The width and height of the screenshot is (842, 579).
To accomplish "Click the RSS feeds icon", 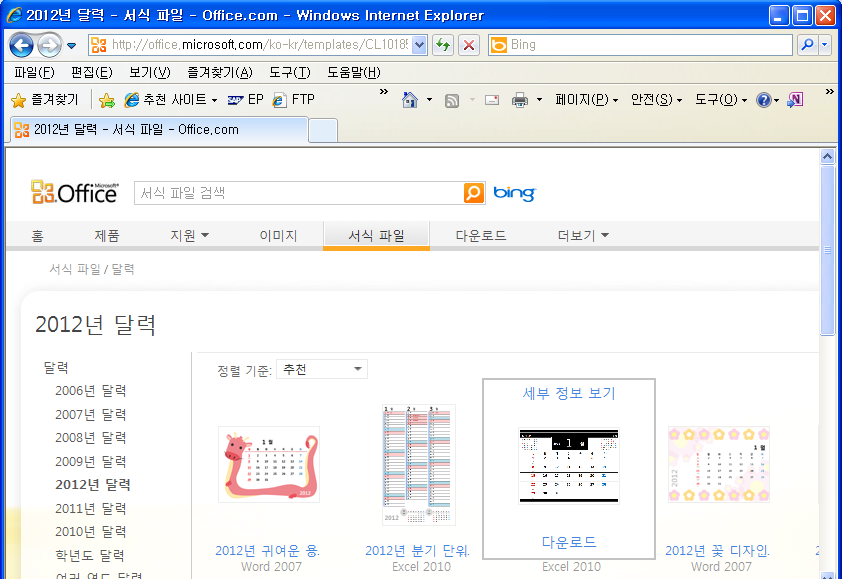I will tap(452, 100).
